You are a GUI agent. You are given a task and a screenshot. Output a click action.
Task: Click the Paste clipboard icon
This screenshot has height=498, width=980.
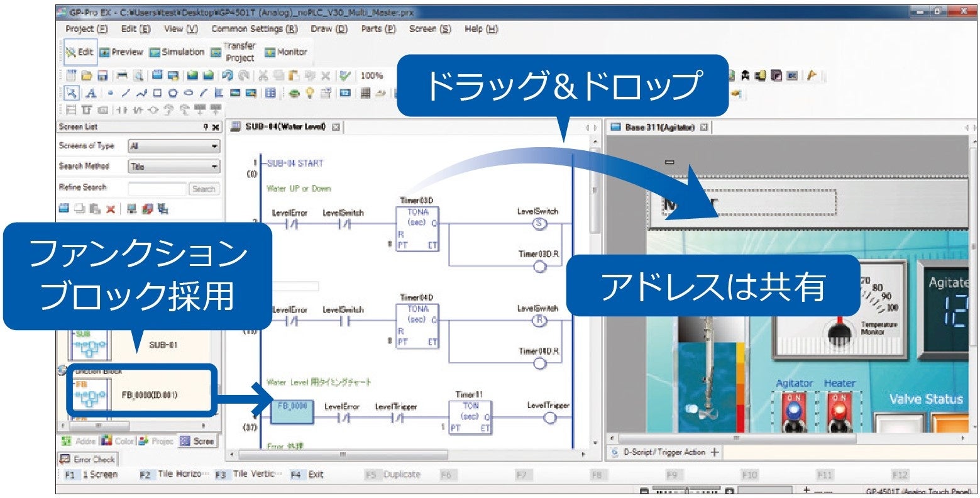(294, 75)
